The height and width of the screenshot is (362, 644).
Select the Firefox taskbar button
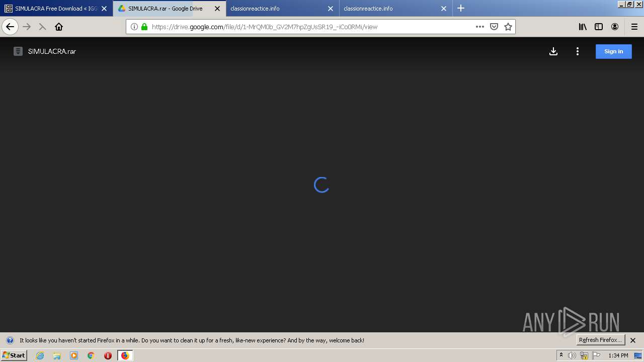pos(125,355)
